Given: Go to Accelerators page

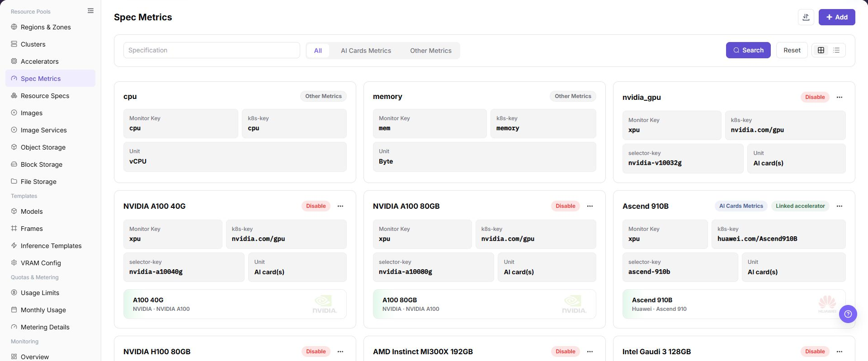Looking at the screenshot, I should [x=50, y=61].
